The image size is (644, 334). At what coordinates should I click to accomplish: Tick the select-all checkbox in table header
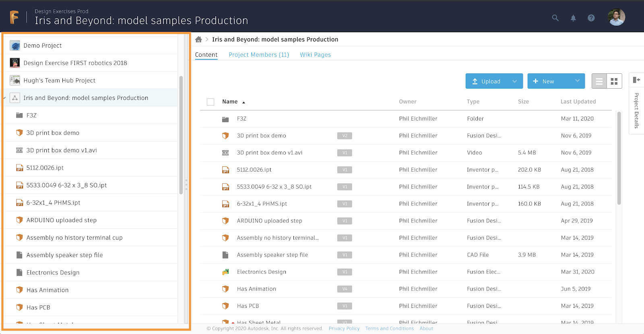pos(211,102)
